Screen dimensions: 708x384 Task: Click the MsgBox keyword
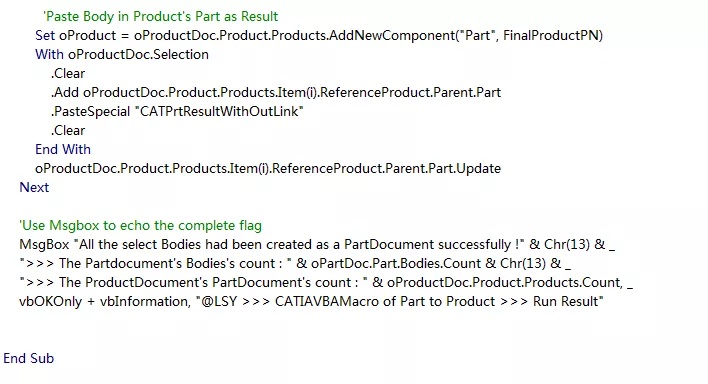click(x=44, y=244)
